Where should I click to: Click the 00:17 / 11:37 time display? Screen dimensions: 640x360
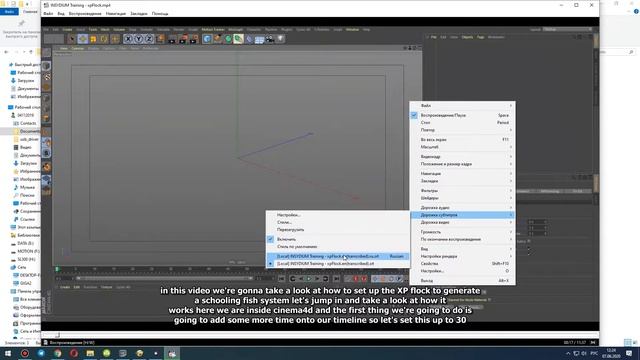click(575, 342)
